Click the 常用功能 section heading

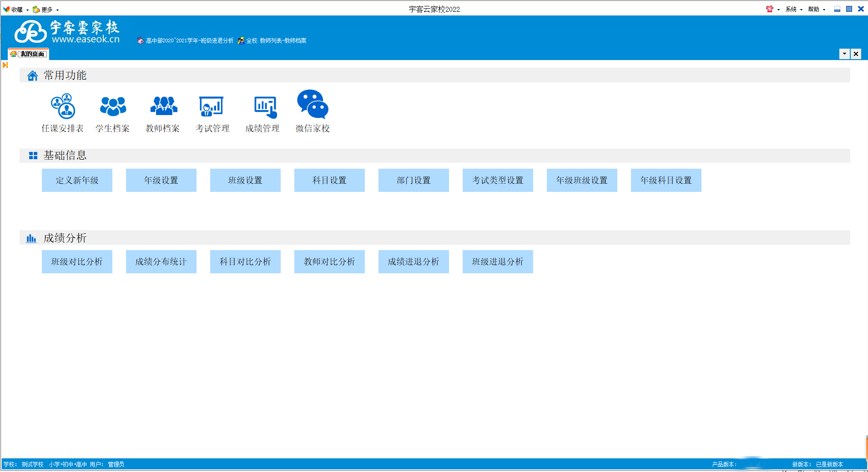[x=65, y=75]
